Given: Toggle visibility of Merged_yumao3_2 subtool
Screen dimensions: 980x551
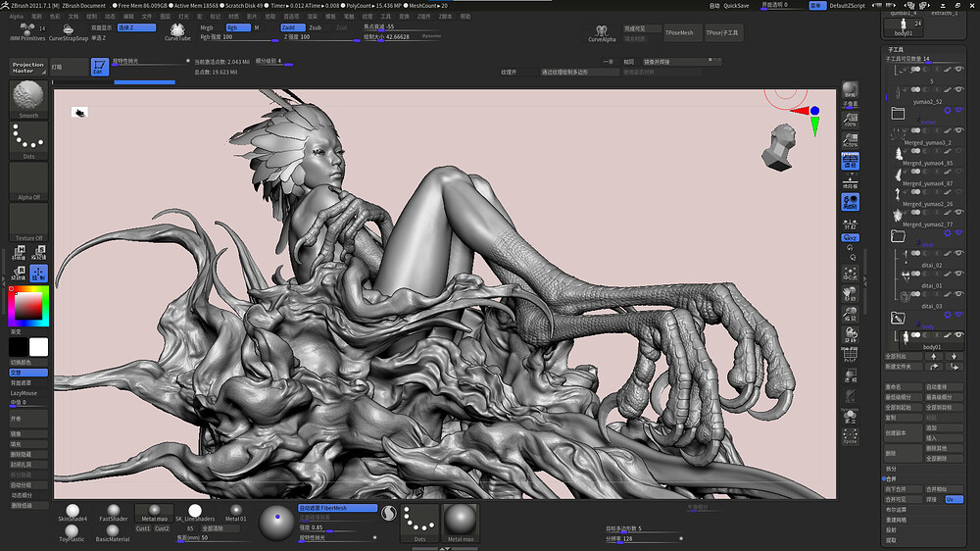Looking at the screenshot, I should [x=958, y=130].
